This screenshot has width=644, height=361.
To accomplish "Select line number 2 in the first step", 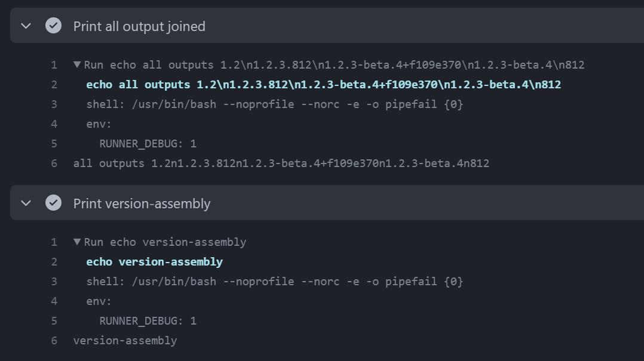I will click(54, 84).
